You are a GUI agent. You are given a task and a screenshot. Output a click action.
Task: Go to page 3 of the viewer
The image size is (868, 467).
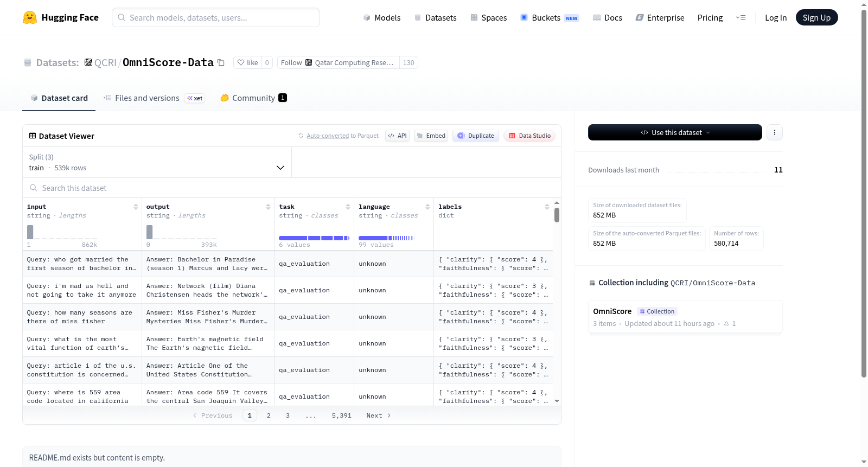[288, 415]
